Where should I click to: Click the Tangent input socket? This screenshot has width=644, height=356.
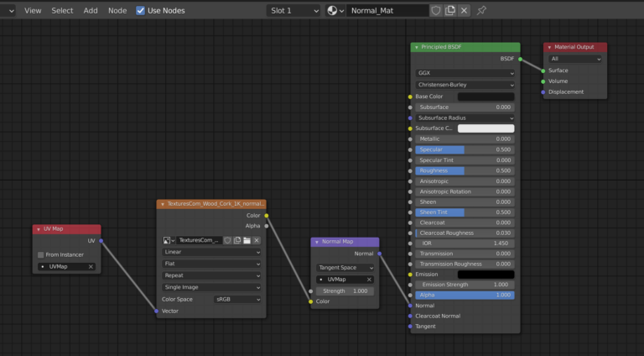[x=410, y=327]
